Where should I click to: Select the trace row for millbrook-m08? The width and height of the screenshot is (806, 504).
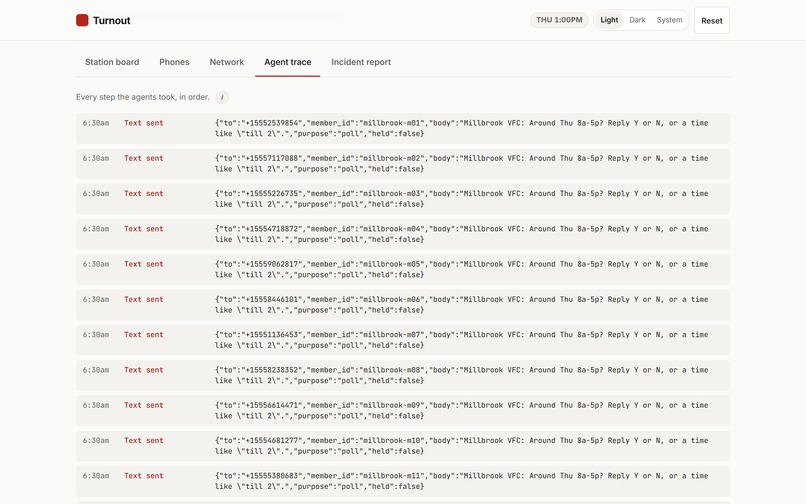point(402,375)
